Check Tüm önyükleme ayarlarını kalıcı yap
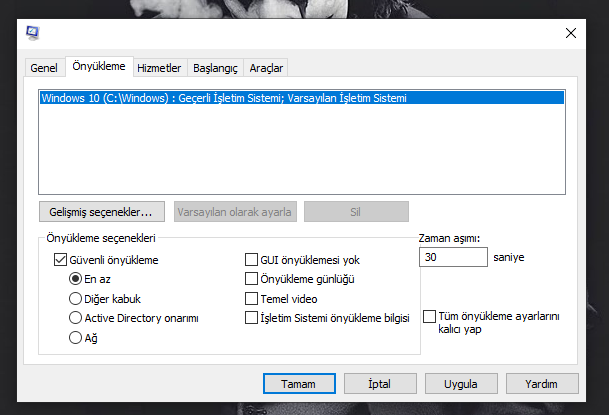609x415 pixels. pos(430,316)
